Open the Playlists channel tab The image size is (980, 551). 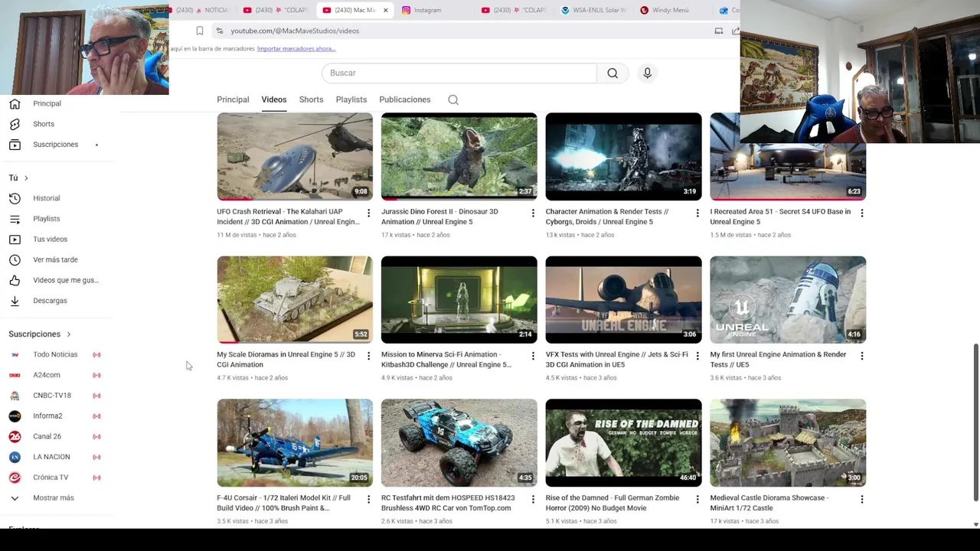point(351,99)
